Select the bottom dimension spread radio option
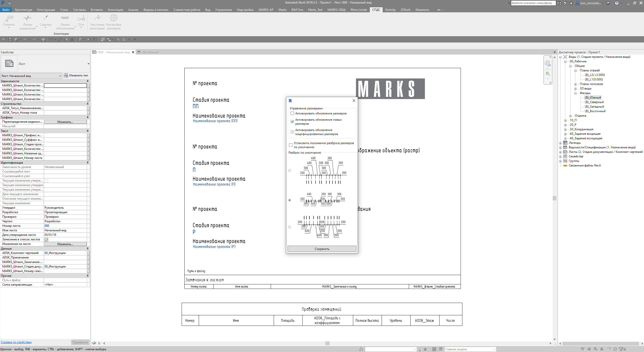Screen dimensions: 644x352 (x=290, y=227)
